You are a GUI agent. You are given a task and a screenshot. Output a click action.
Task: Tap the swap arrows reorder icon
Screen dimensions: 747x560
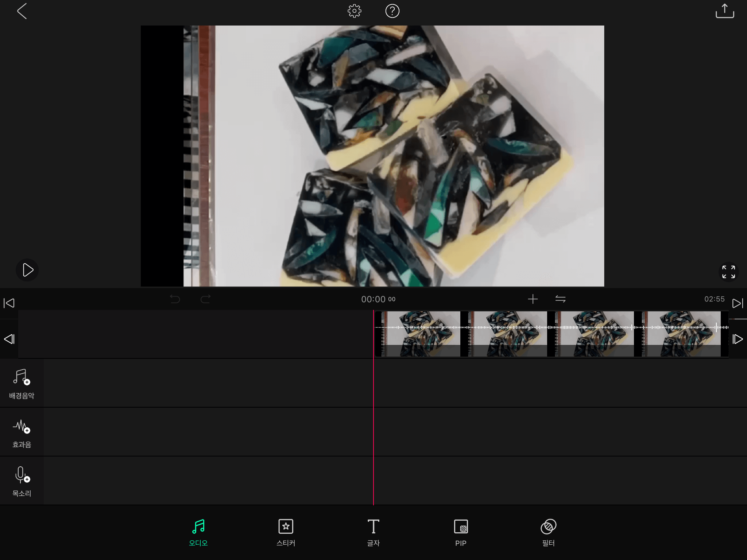tap(560, 299)
